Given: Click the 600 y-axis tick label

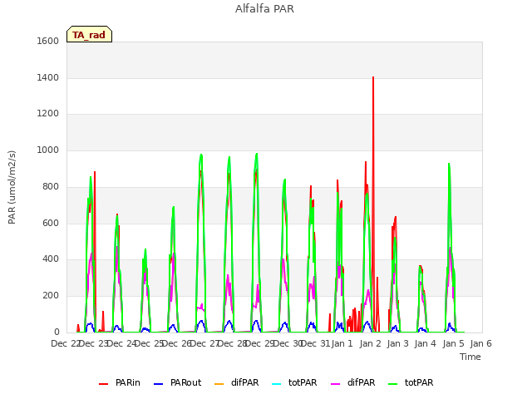Looking at the screenshot, I should coord(51,224).
